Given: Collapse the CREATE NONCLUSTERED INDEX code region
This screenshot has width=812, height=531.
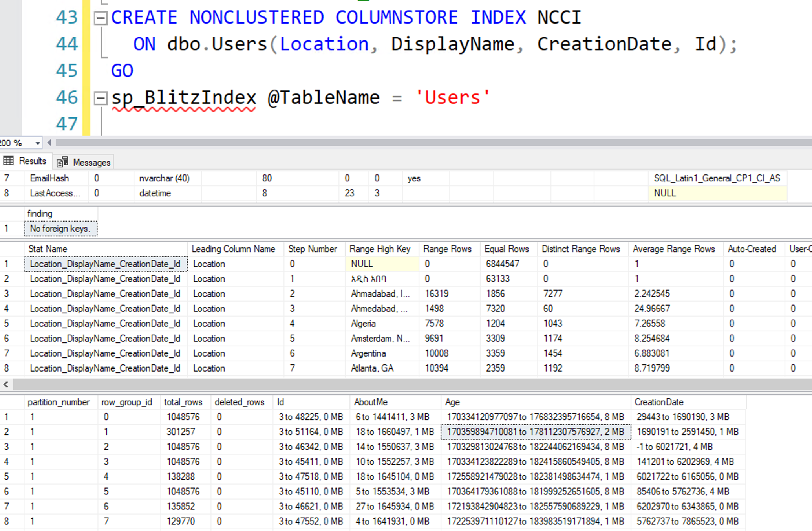Looking at the screenshot, I should pyautogui.click(x=101, y=17).
